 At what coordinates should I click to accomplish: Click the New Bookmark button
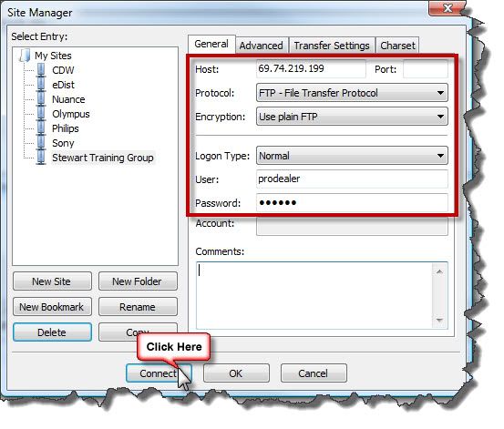pyautogui.click(x=52, y=307)
